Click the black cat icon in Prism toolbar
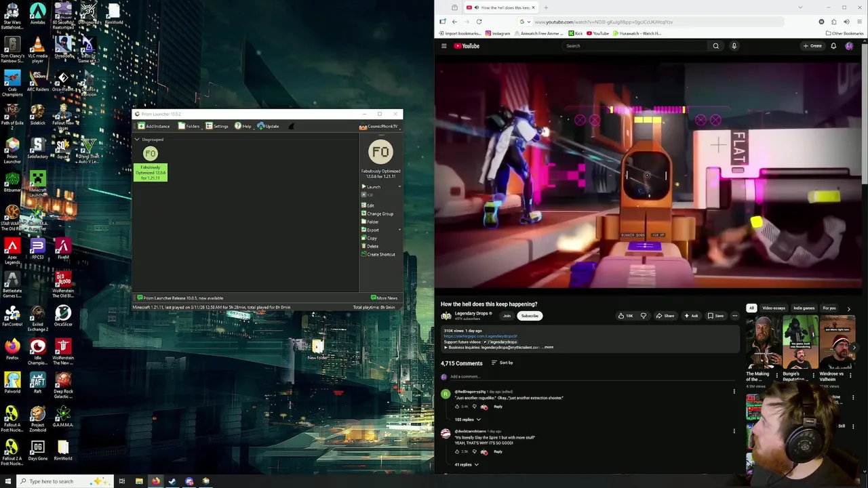This screenshot has height=488, width=868. pos(291,126)
